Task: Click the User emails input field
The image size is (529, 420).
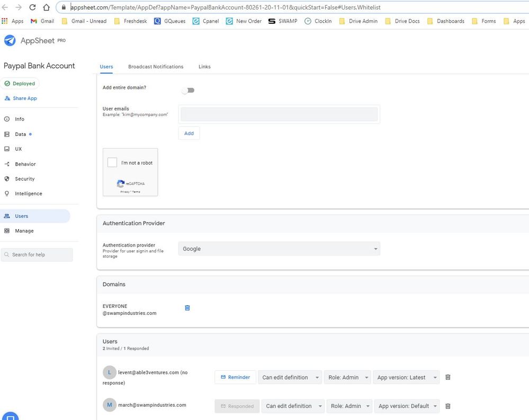Action: [x=279, y=114]
